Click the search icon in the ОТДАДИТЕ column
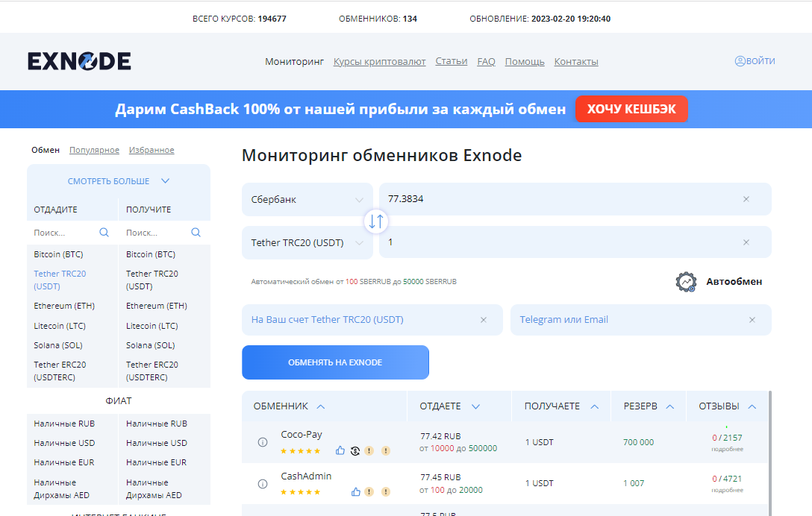The image size is (812, 516). pyautogui.click(x=104, y=233)
